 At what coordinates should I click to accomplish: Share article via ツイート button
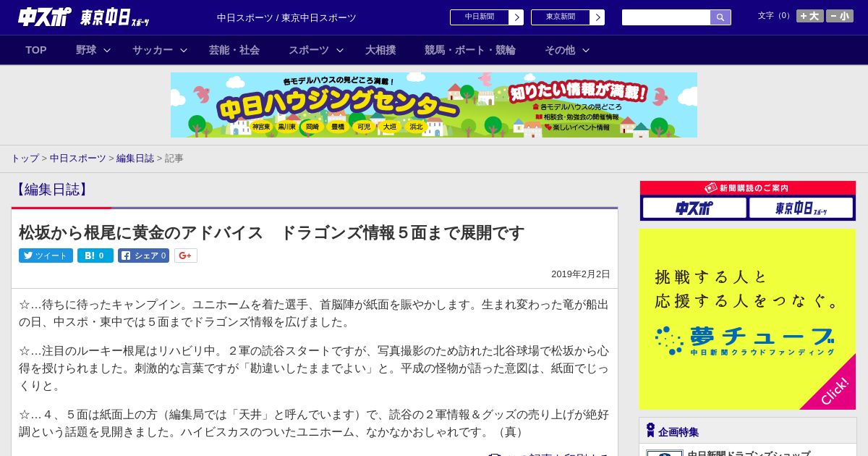coord(46,256)
